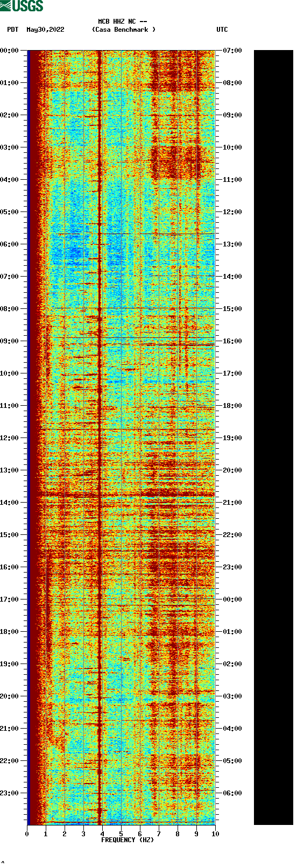Viewport: 297px width, 868px height.
Task: Click the UTC time label 02:00
Action: tap(232, 664)
